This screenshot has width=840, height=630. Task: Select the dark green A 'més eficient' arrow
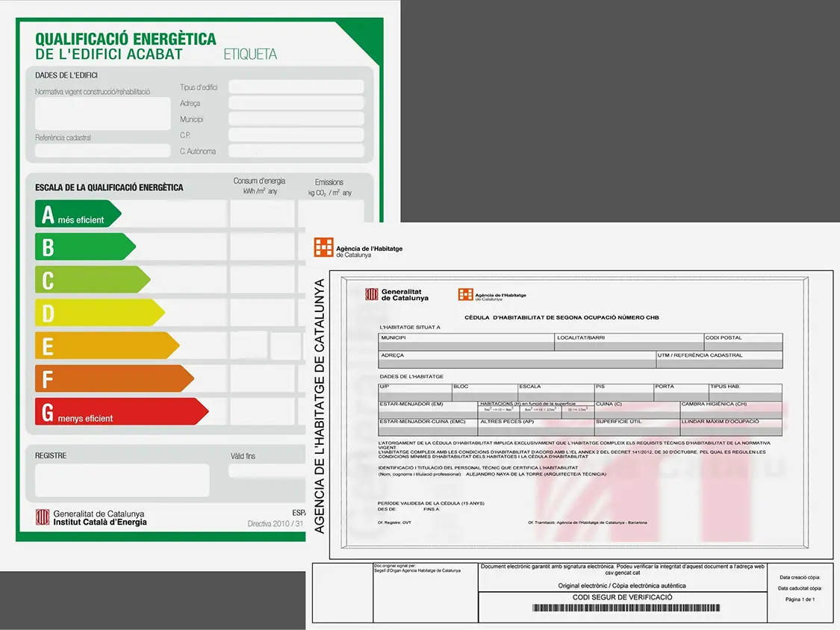[77, 214]
